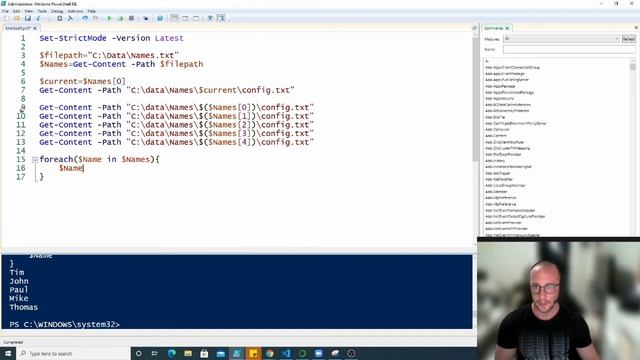This screenshot has height=360, width=640.
Task: Click the taskbar search box
Action: 73,353
